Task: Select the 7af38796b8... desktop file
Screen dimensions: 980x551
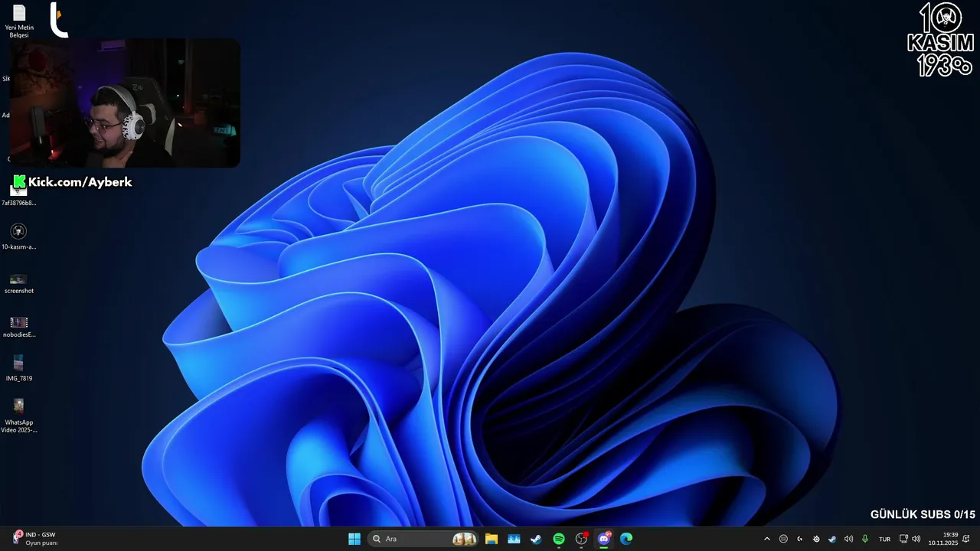Action: (18, 196)
